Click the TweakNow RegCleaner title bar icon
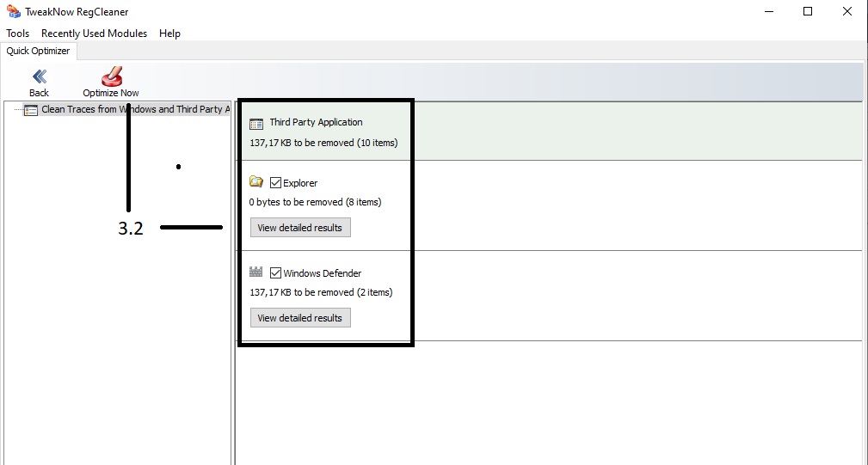The width and height of the screenshot is (868, 465). tap(13, 11)
